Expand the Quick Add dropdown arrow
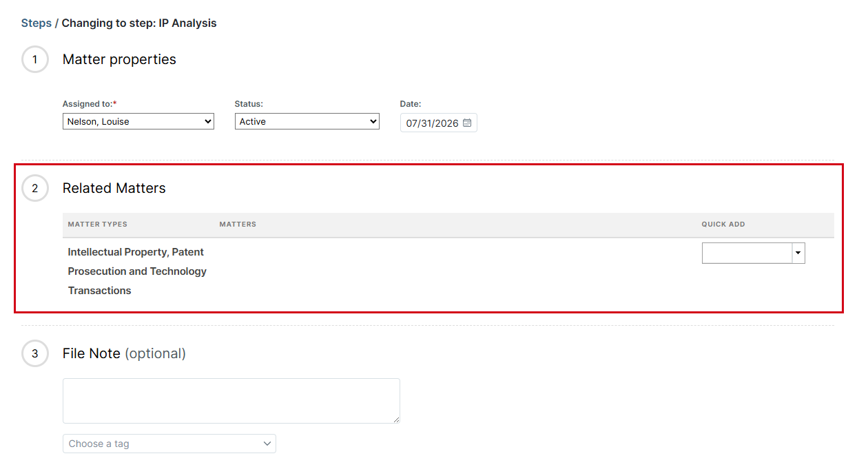Screen dimensions: 868x467 point(798,253)
